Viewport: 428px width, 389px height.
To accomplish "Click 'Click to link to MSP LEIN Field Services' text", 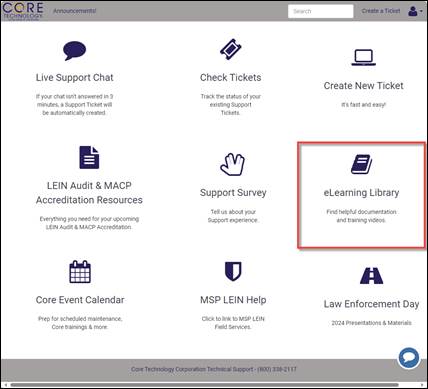I will click(233, 323).
